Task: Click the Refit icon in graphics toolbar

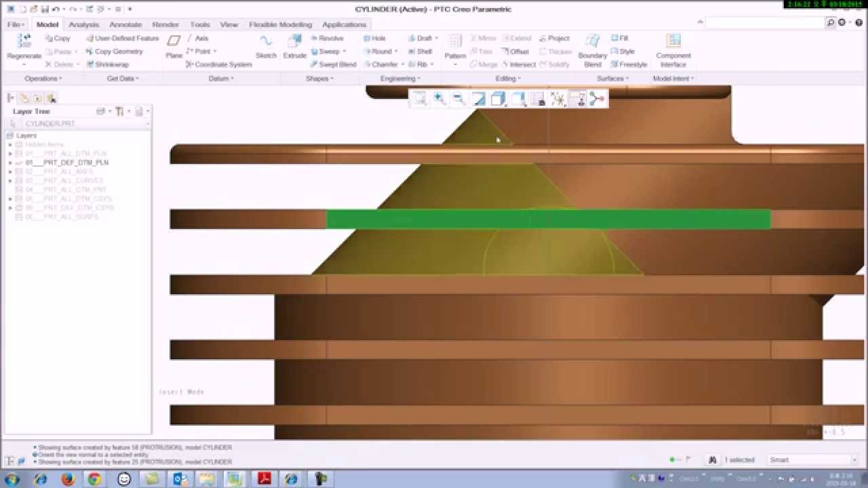Action: [x=420, y=99]
